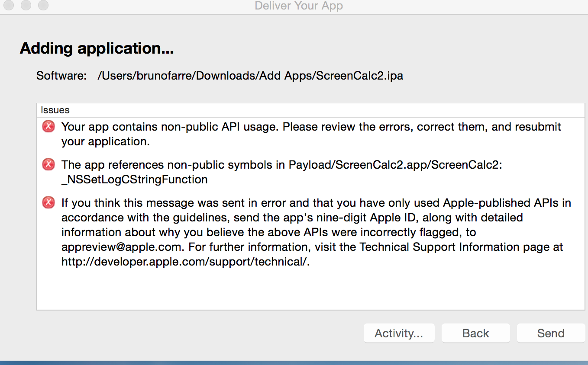The width and height of the screenshot is (588, 365).
Task: Click the _NSSetLogCStringFunction symbol name
Action: pyautogui.click(x=134, y=179)
